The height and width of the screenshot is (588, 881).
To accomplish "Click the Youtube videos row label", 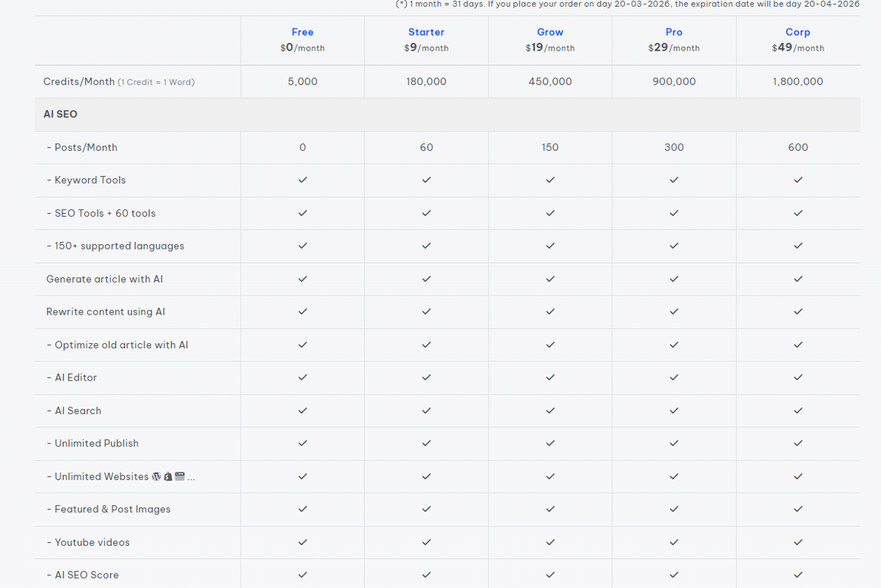I will [88, 542].
